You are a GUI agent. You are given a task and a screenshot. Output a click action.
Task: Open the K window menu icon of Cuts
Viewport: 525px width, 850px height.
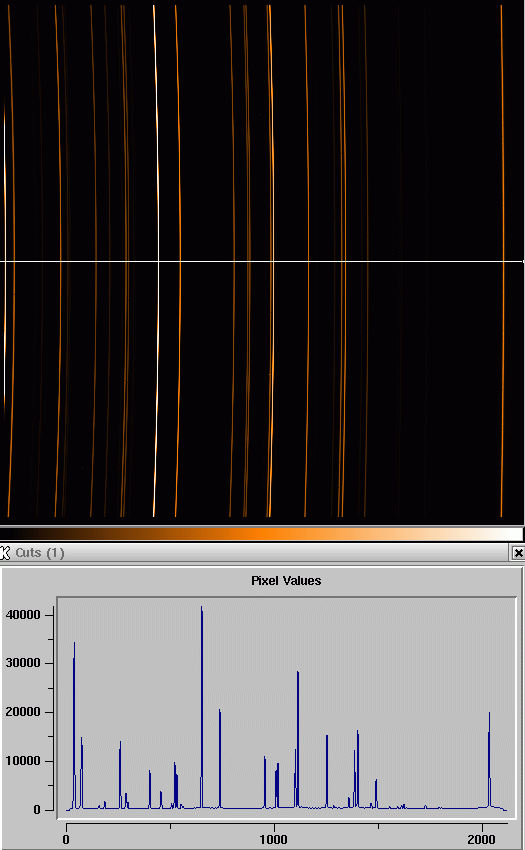[x=5, y=553]
